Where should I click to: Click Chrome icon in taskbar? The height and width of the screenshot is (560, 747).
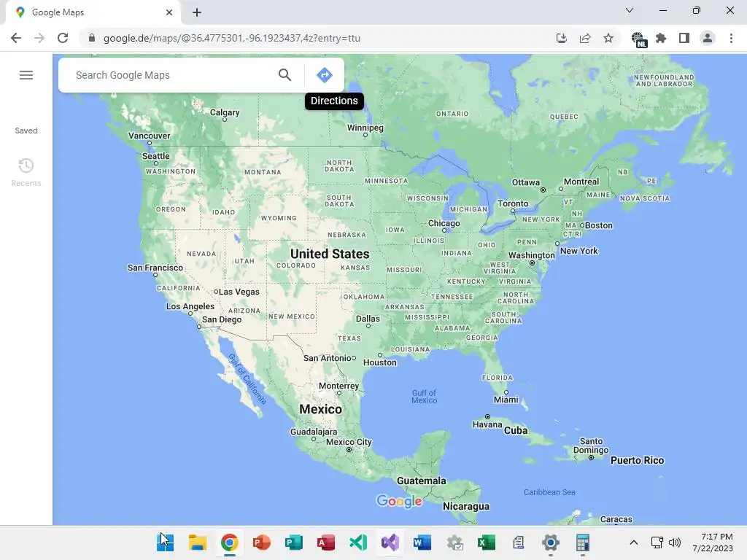pyautogui.click(x=229, y=542)
